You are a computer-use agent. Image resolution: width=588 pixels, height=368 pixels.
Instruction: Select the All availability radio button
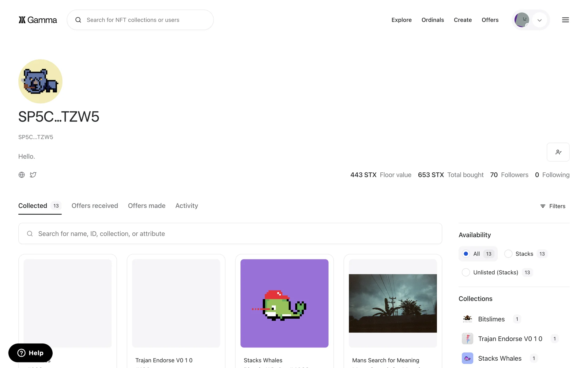coord(466,254)
